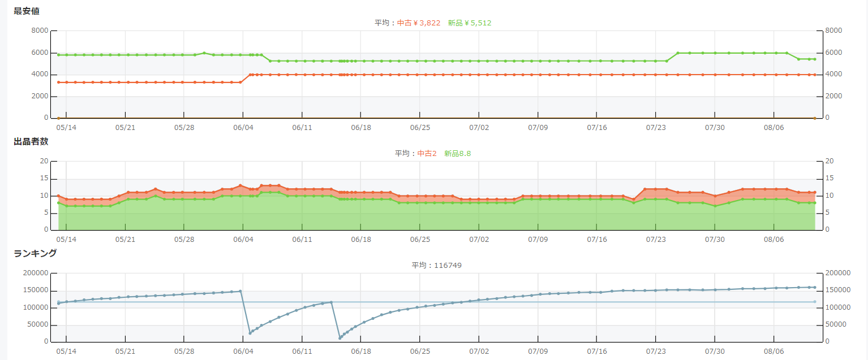
Task: Click the first orange used-price point at 4000
Action: (250, 75)
